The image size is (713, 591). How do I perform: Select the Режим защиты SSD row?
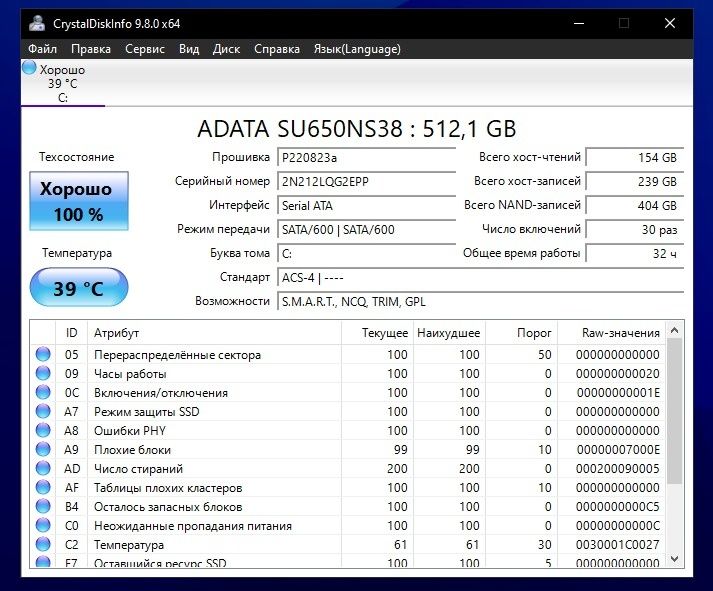pyautogui.click(x=348, y=411)
